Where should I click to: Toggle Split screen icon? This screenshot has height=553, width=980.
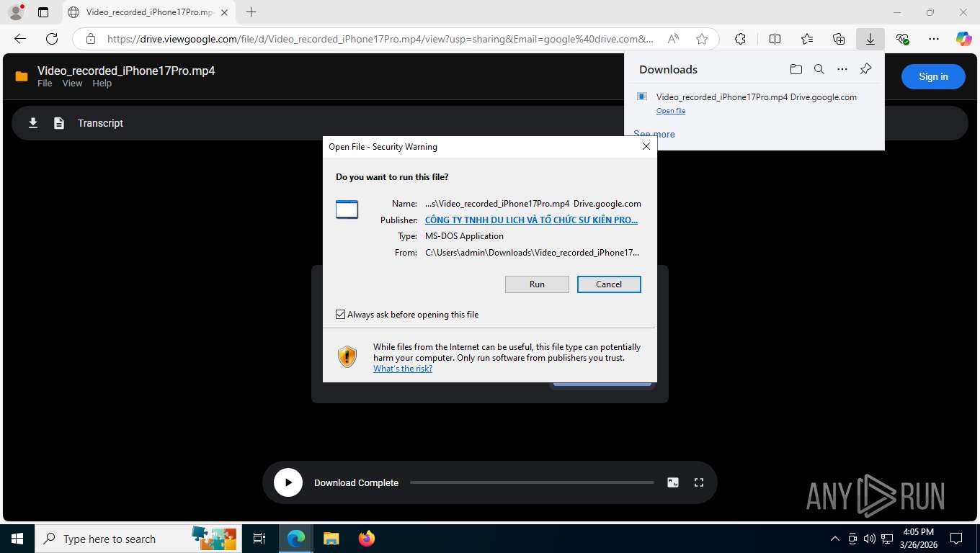coord(775,39)
